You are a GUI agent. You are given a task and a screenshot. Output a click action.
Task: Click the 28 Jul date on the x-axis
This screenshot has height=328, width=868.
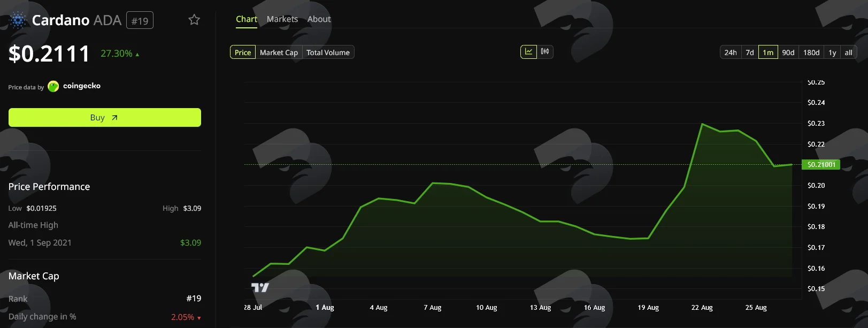point(254,308)
